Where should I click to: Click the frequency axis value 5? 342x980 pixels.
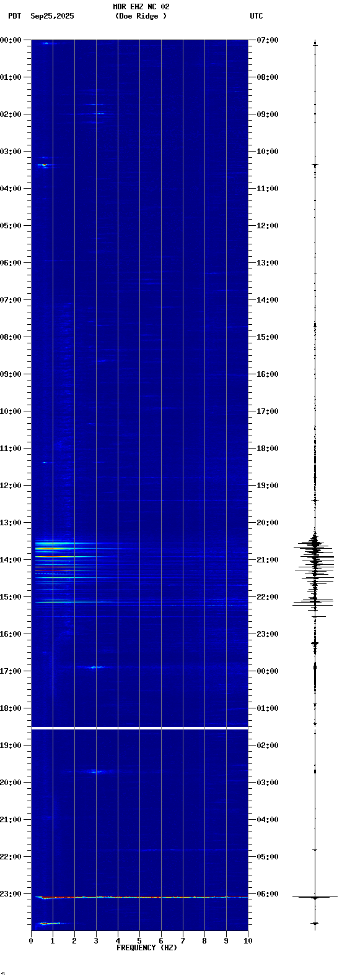pyautogui.click(x=139, y=942)
